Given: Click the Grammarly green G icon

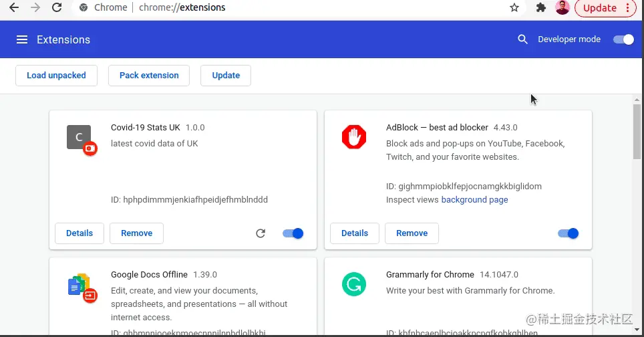Looking at the screenshot, I should tap(354, 284).
